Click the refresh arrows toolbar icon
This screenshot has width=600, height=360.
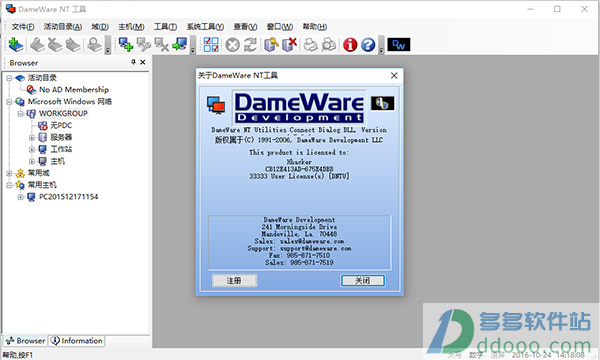[x=250, y=45]
